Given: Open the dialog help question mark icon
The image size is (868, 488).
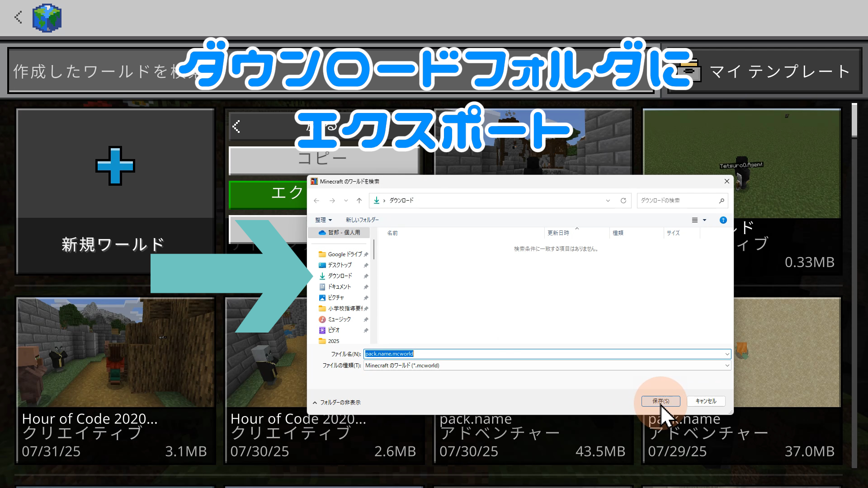Looking at the screenshot, I should pyautogui.click(x=723, y=220).
